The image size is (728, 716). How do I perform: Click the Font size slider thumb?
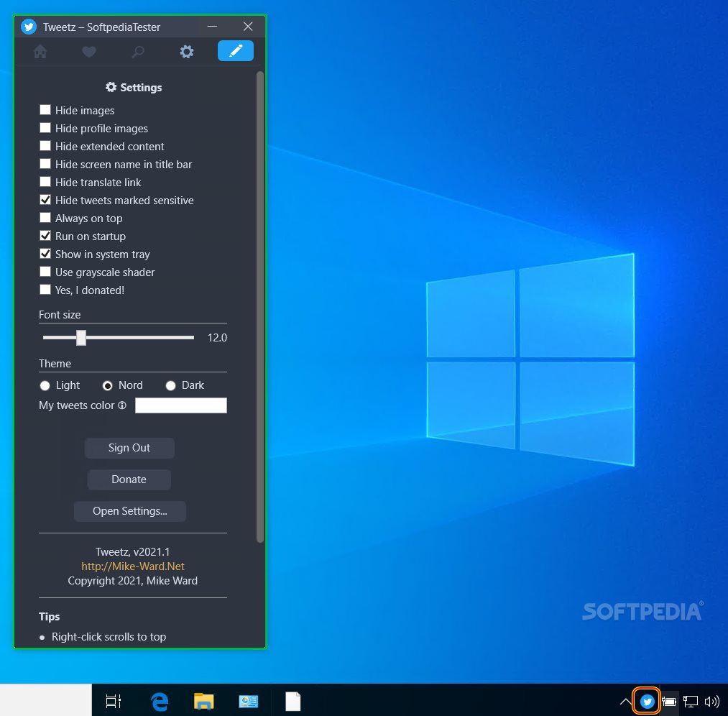(81, 338)
